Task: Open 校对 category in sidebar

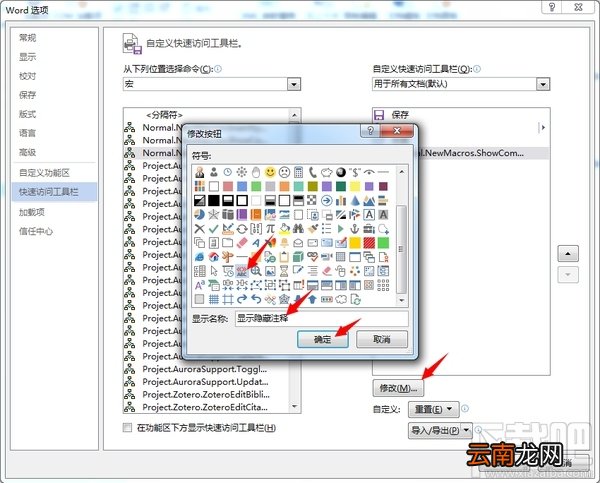Action: pos(28,76)
